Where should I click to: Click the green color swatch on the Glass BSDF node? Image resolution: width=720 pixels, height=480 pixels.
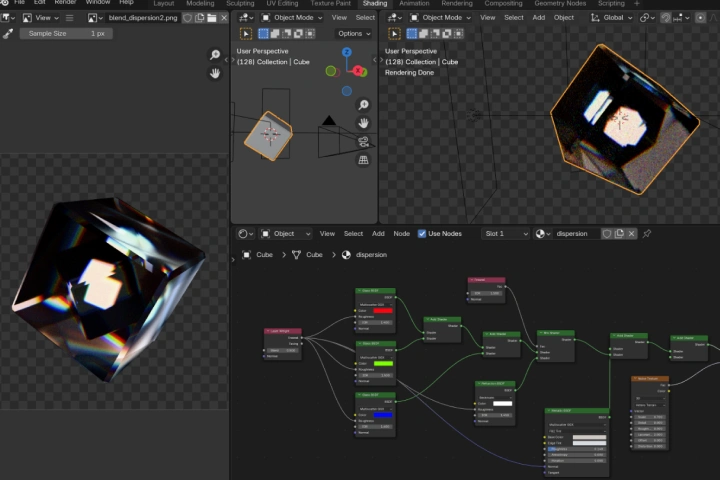(x=383, y=364)
